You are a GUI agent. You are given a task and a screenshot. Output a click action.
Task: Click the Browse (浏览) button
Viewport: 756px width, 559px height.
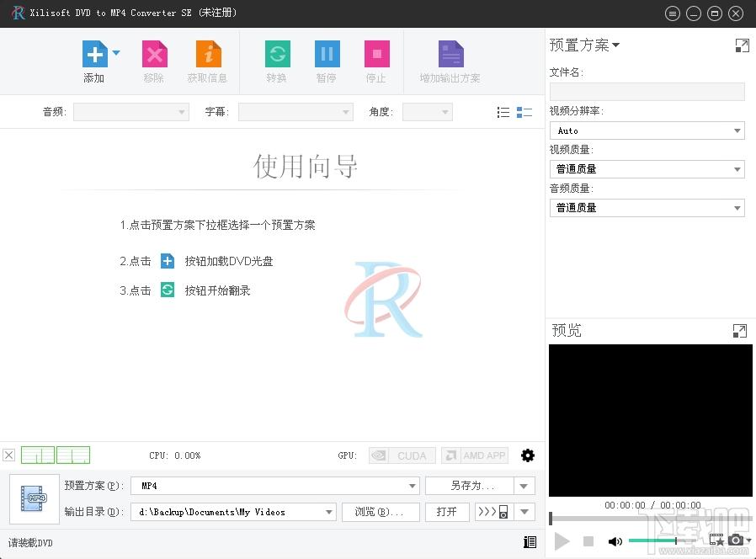click(x=381, y=512)
